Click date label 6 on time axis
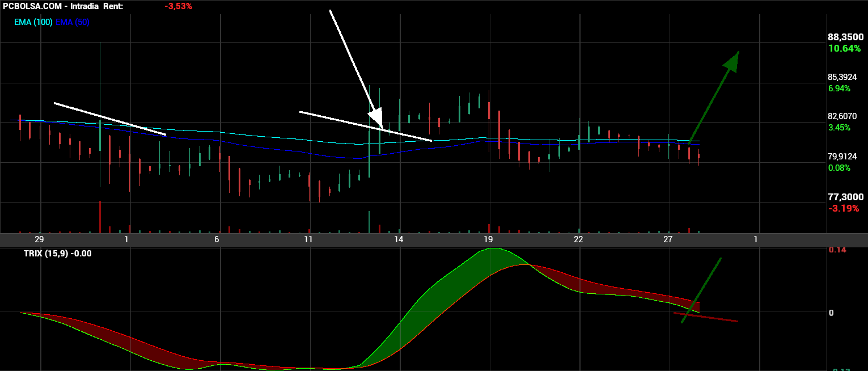The image size is (868, 371). pyautogui.click(x=217, y=239)
